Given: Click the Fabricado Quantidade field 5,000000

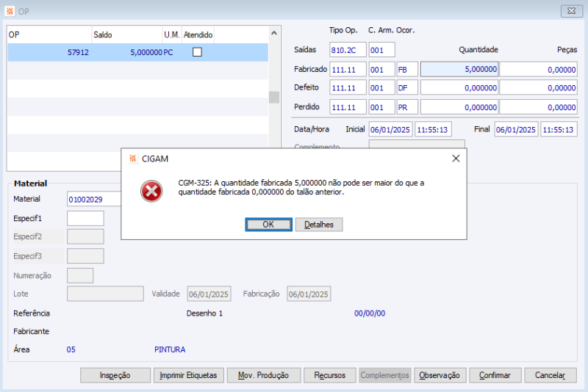Looking at the screenshot, I should [459, 69].
